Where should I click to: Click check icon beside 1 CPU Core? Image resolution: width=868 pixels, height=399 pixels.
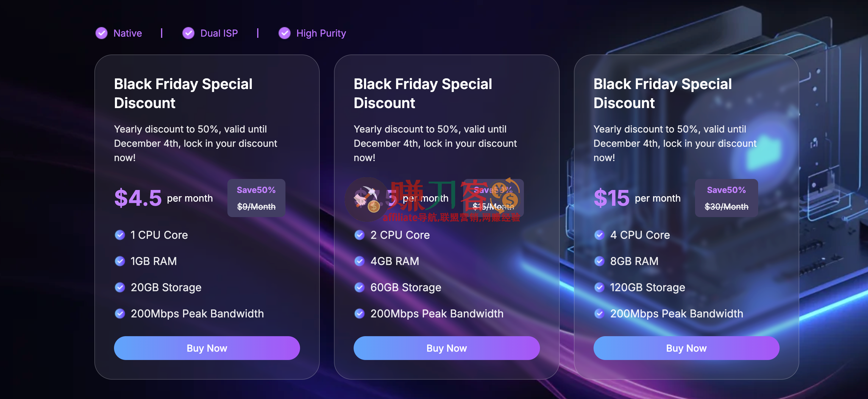(120, 235)
